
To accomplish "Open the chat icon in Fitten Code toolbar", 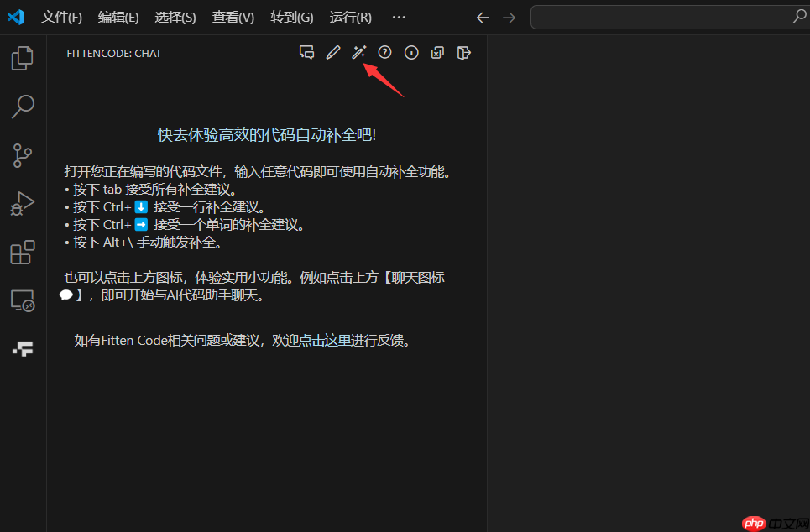I will click(306, 52).
